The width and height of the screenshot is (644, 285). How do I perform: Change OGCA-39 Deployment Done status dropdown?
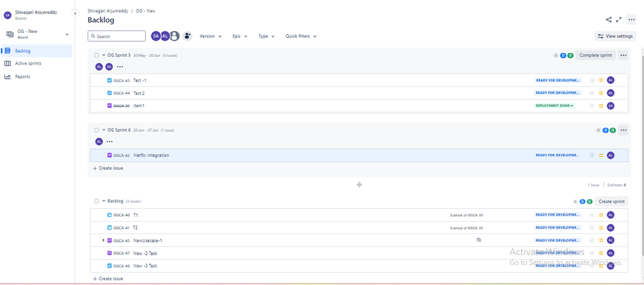tap(554, 106)
